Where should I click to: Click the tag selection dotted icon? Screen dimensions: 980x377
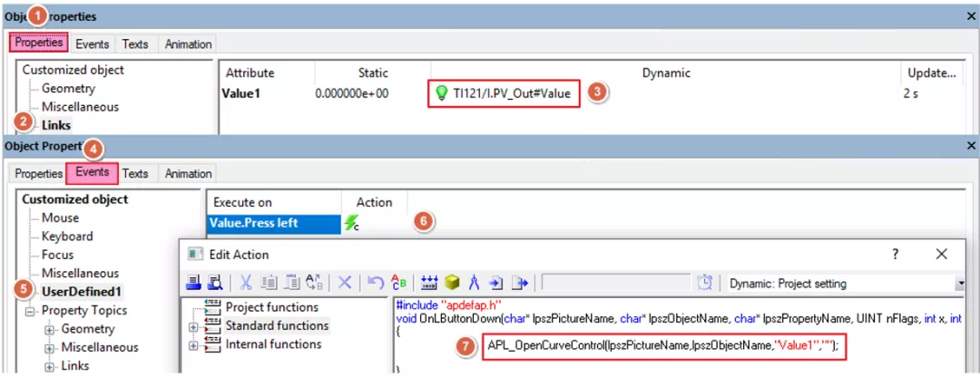(429, 284)
